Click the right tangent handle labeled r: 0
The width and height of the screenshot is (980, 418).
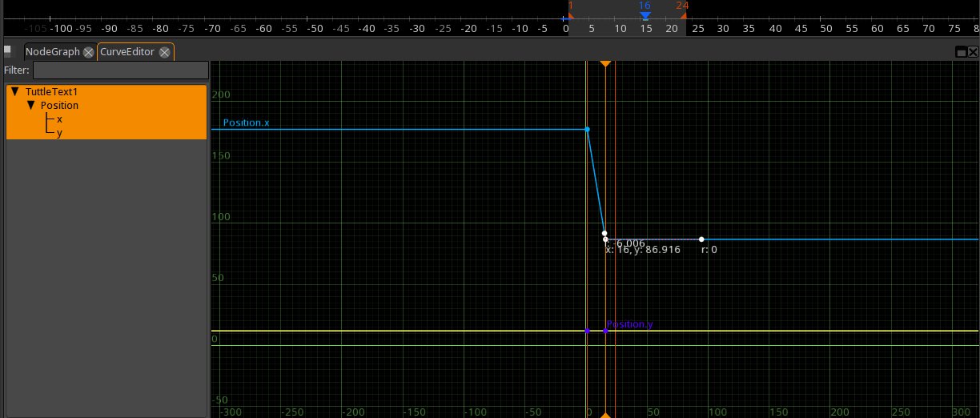701,239
